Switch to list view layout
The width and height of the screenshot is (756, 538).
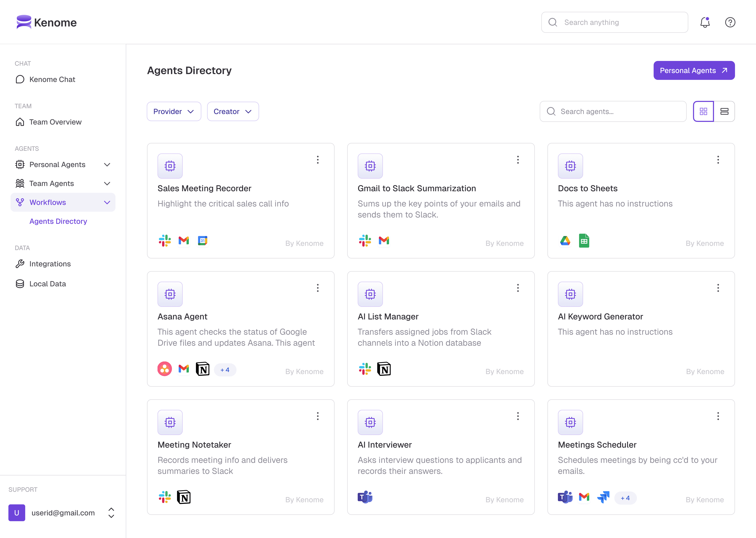[x=724, y=111]
